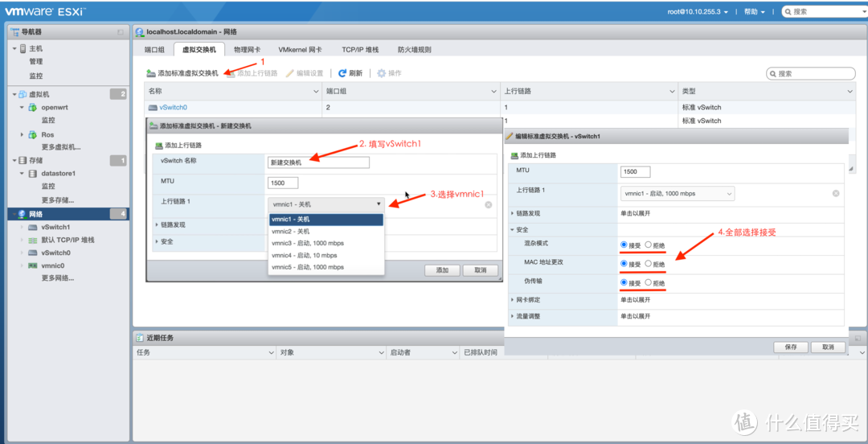Open the Actions (操作) gear menu
This screenshot has height=444, width=868.
[x=389, y=73]
